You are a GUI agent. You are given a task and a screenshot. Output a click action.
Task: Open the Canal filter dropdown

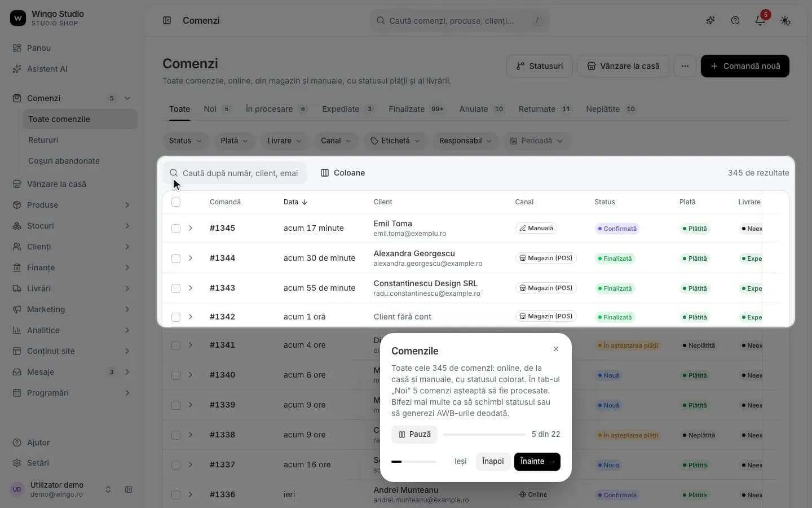click(337, 141)
